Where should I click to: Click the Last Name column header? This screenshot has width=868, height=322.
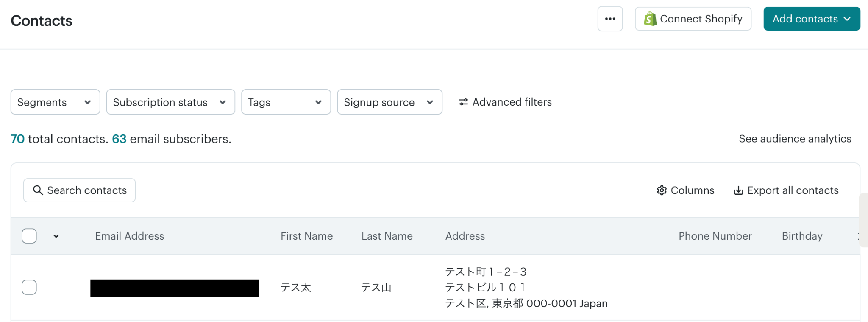pos(387,236)
